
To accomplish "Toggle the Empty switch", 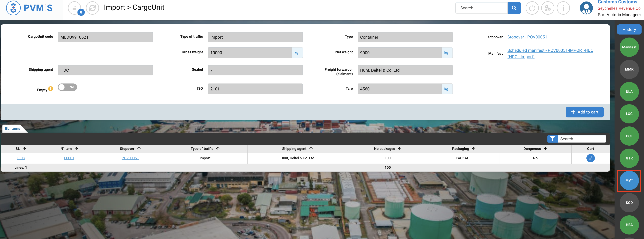I will [x=67, y=87].
